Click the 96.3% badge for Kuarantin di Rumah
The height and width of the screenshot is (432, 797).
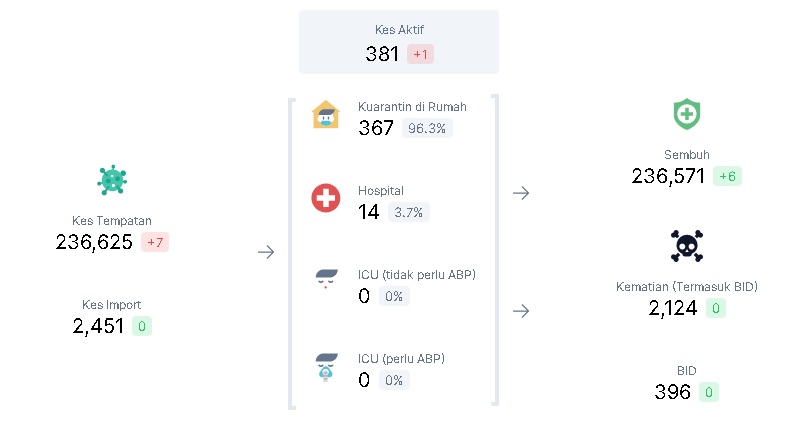click(427, 129)
